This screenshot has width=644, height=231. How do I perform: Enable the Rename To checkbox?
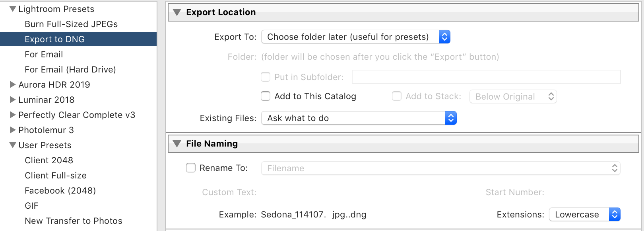[x=191, y=168]
